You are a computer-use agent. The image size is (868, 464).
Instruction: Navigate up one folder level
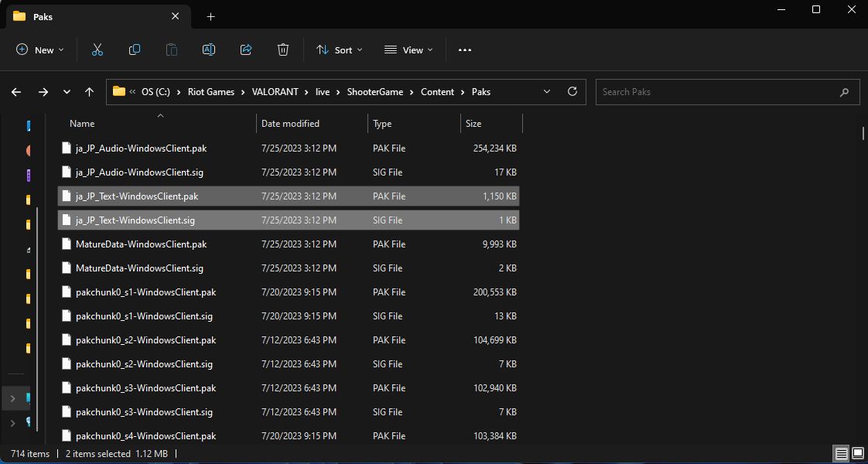coord(89,92)
